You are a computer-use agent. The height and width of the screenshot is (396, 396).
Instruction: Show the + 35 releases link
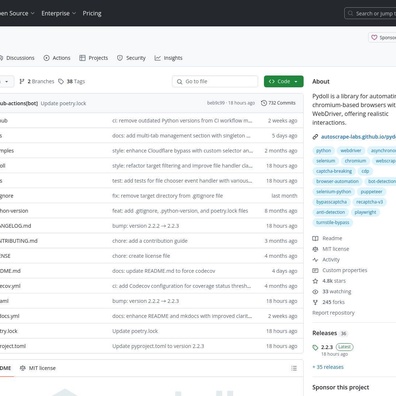tap(328, 367)
